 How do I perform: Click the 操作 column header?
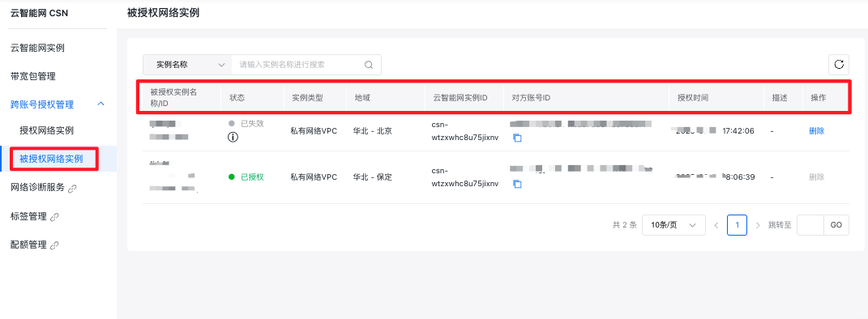pyautogui.click(x=819, y=97)
